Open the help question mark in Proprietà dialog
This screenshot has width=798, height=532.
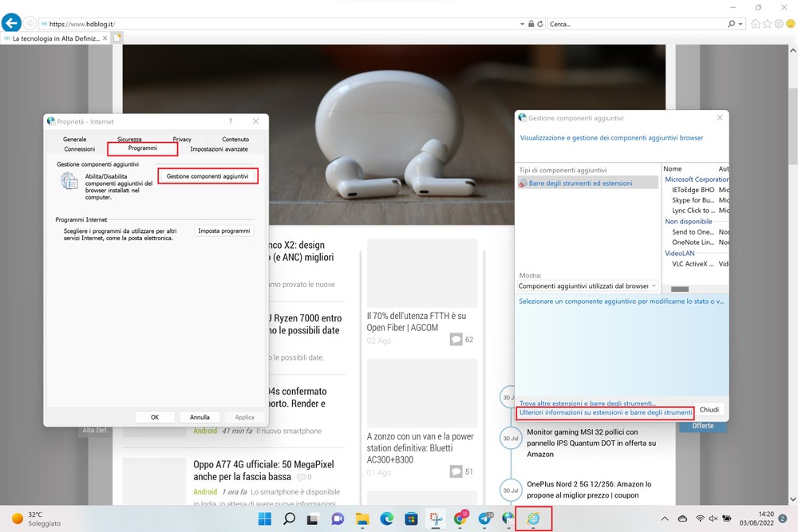point(231,121)
